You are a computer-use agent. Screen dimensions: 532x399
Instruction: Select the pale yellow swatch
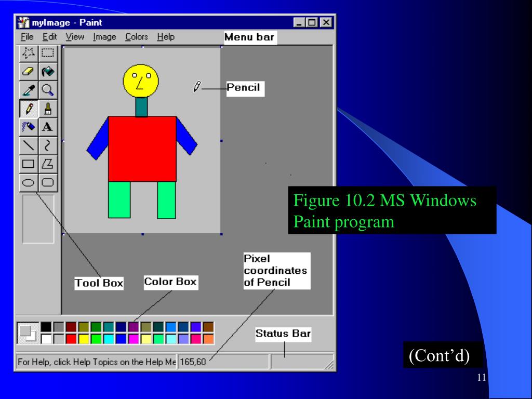tap(146, 339)
